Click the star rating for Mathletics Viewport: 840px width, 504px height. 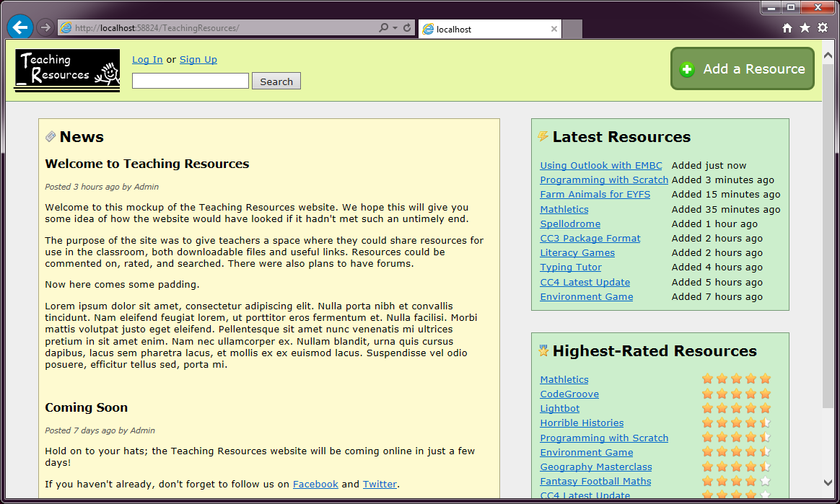737,379
